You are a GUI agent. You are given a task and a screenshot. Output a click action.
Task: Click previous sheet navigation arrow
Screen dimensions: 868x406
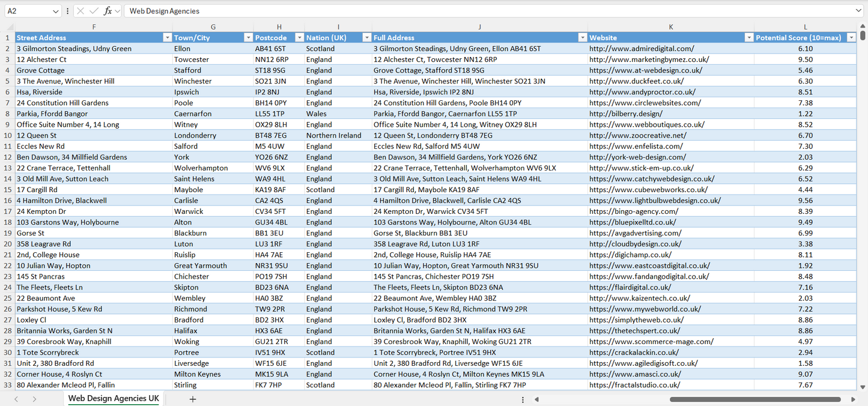[x=16, y=399]
